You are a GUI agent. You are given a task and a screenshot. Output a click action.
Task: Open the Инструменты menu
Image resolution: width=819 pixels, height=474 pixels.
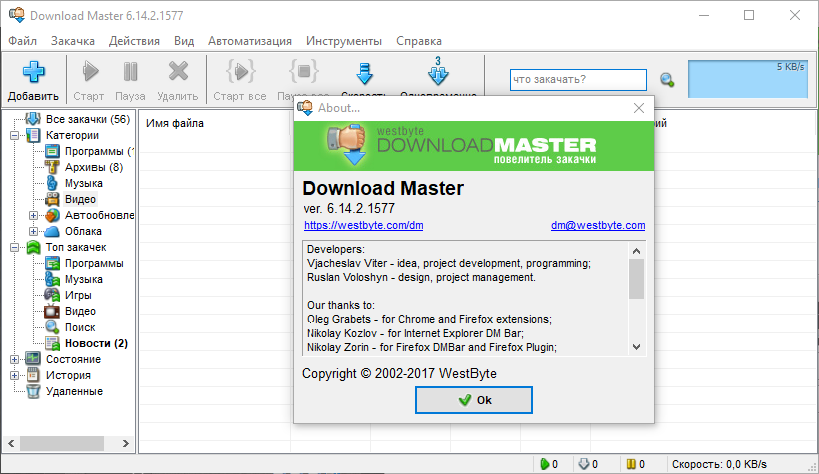coord(344,41)
